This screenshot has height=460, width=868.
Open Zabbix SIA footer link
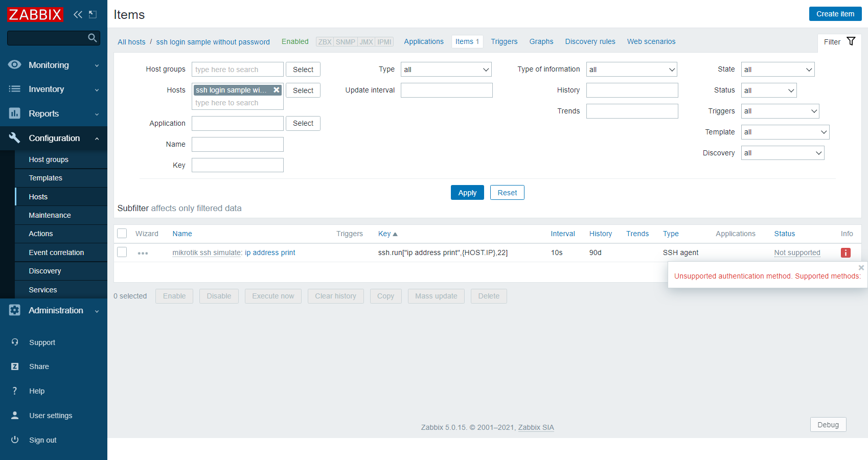[x=536, y=427]
